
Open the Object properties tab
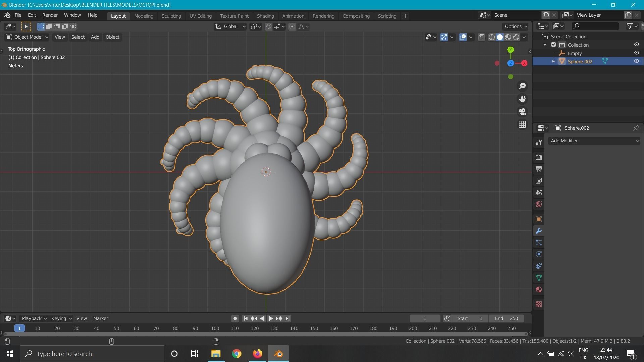pos(539,219)
